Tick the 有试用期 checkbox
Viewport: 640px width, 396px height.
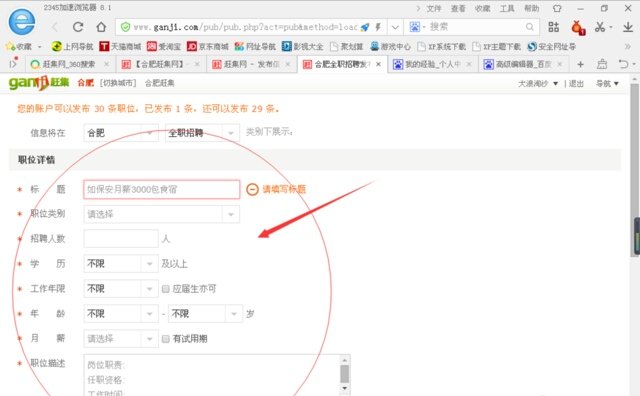pos(165,339)
